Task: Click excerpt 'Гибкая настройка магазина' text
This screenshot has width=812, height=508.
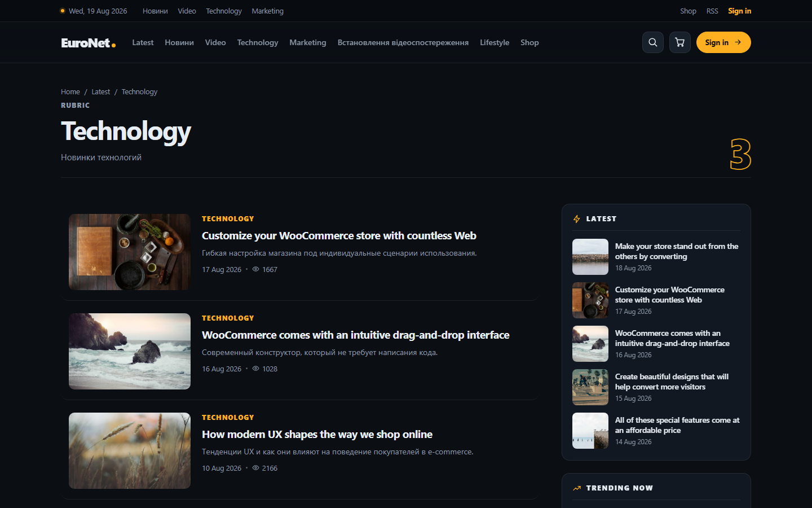Action: tap(339, 253)
